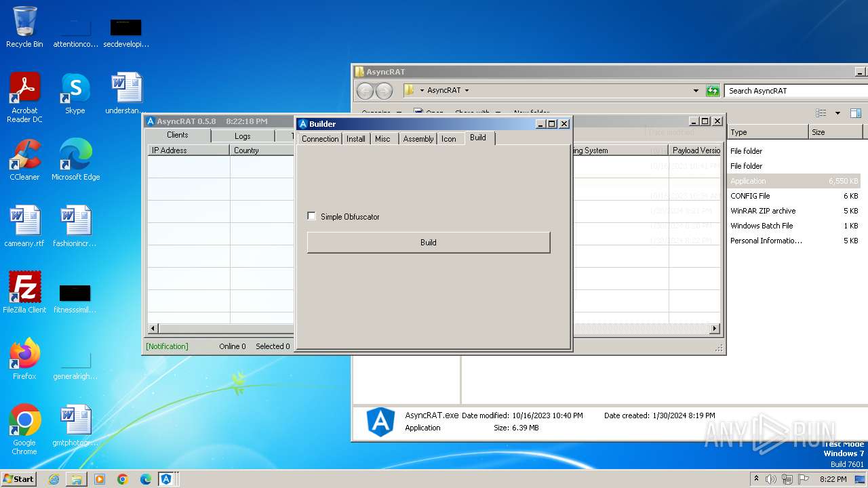Expand the AsyncRAT breadcrumb arrow in address bar

pyautogui.click(x=467, y=90)
